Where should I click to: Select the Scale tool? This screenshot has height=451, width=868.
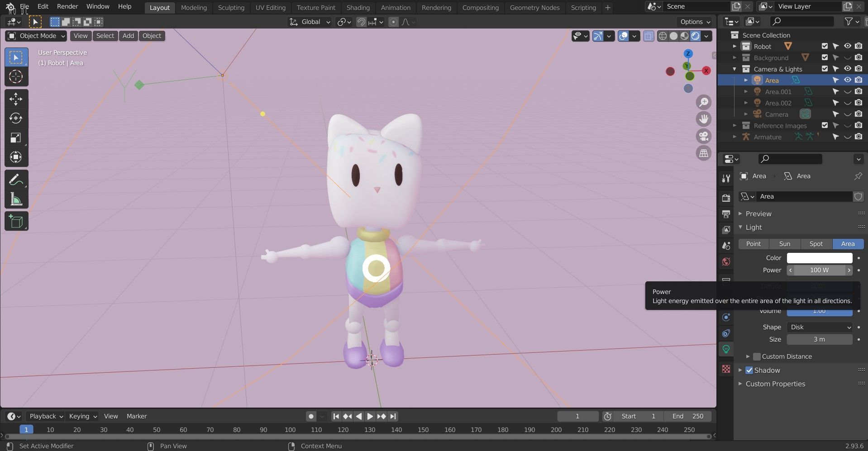(x=16, y=138)
